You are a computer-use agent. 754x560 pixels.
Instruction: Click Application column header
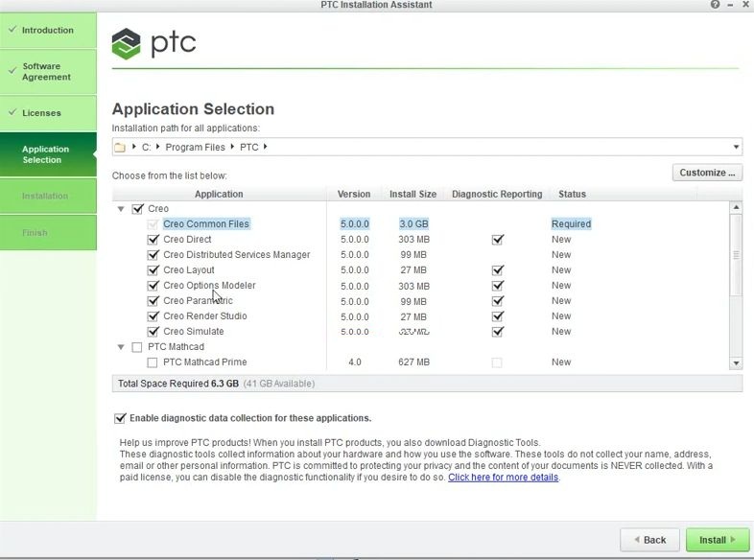[x=219, y=195]
